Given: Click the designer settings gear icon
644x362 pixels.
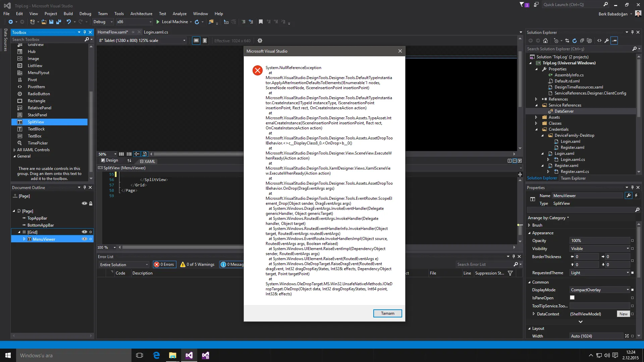Looking at the screenshot, I should coord(260,41).
